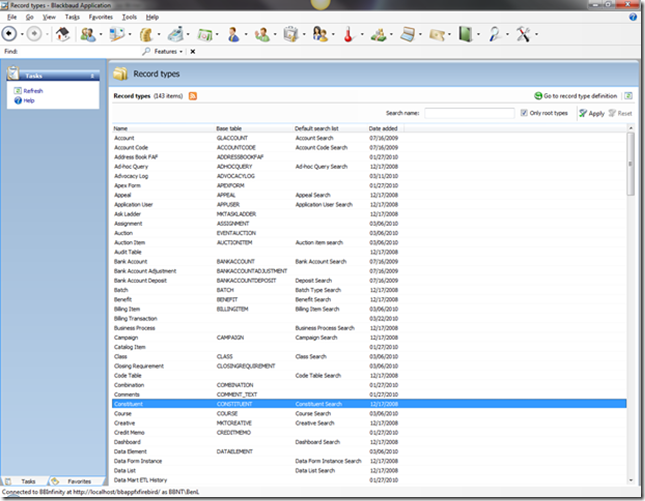Toggle the Only root types checkbox
The width and height of the screenshot is (645, 501).
point(525,113)
